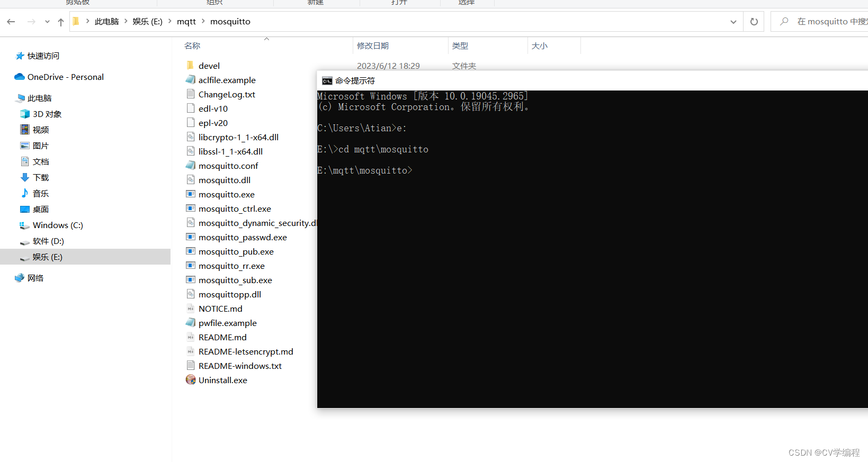Go back with the Back arrow
Image resolution: width=868 pixels, height=462 pixels.
pyautogui.click(x=11, y=22)
